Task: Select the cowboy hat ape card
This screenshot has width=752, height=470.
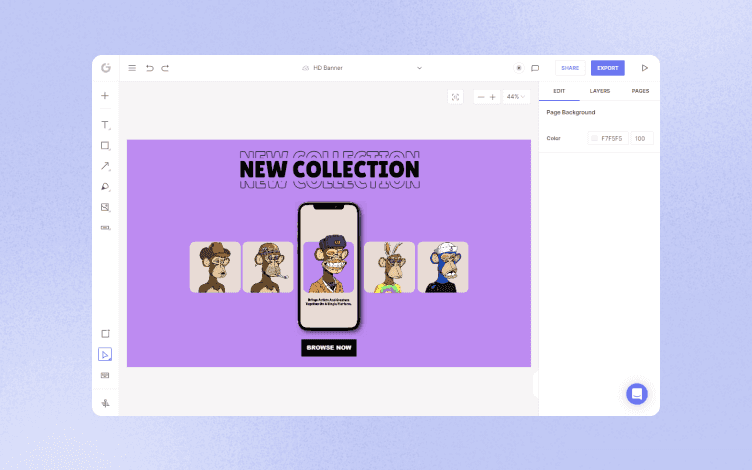Action: click(215, 267)
